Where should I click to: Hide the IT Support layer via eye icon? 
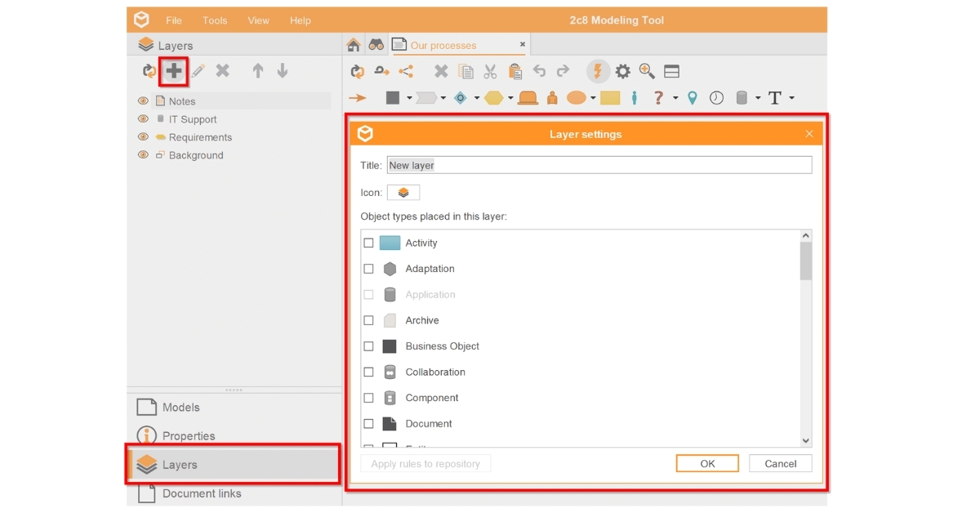click(143, 119)
